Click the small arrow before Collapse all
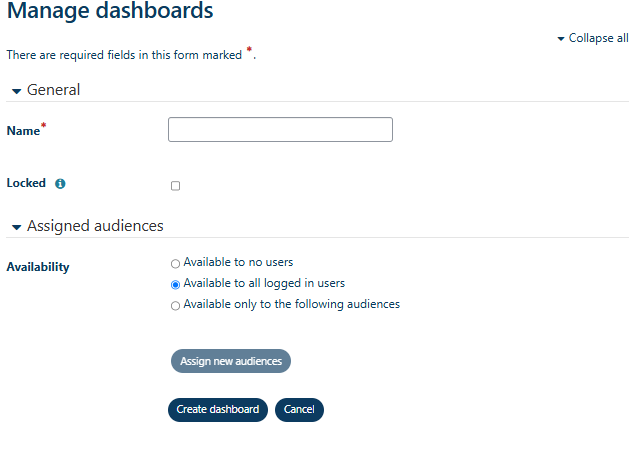636x455 pixels. (x=561, y=39)
